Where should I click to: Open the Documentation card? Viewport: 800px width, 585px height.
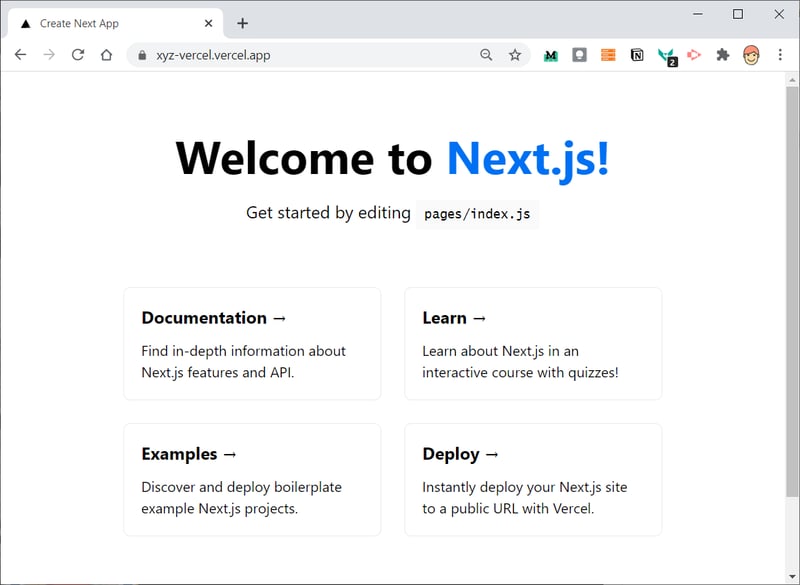point(252,344)
